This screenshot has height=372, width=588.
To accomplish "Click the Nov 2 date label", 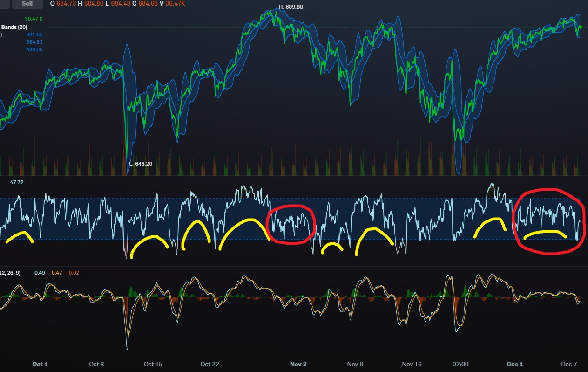I will click(x=298, y=364).
